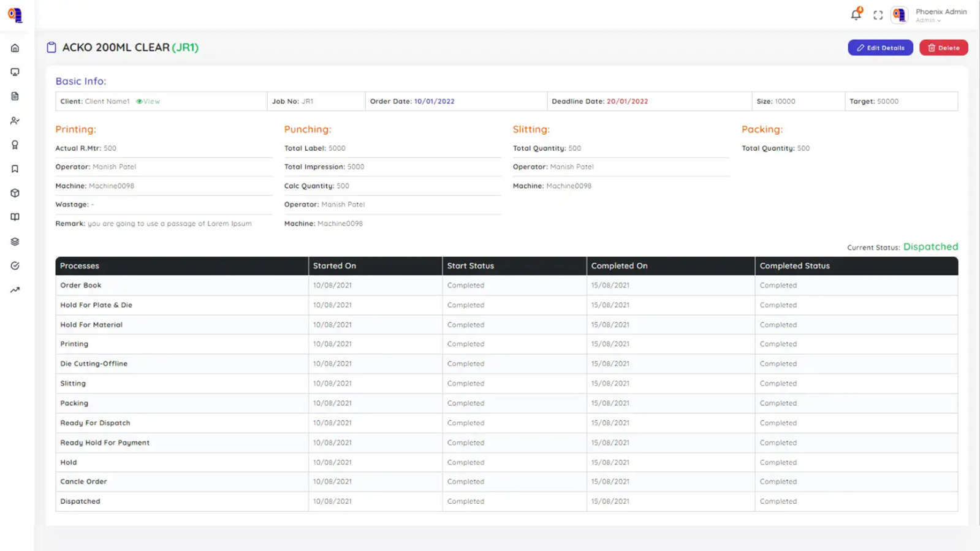The width and height of the screenshot is (980, 551).
Task: Click the red Delete button
Action: (x=943, y=48)
